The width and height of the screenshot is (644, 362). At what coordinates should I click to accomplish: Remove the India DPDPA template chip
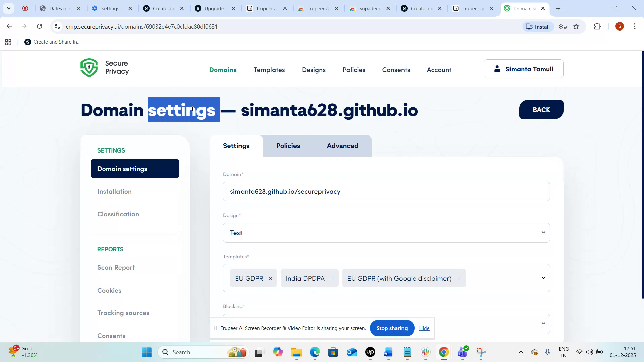pos(332,278)
